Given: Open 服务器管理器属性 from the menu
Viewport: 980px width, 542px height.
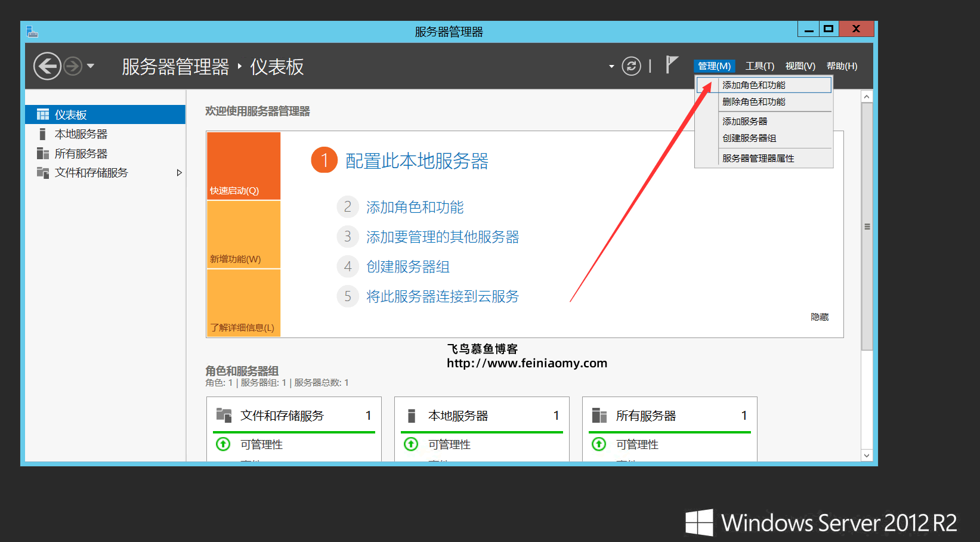Looking at the screenshot, I should click(758, 157).
